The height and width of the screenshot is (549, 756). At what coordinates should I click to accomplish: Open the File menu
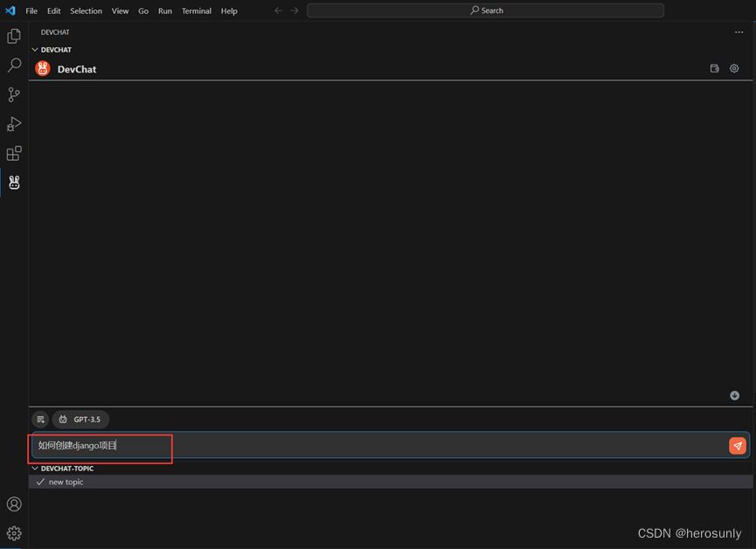[x=31, y=10]
